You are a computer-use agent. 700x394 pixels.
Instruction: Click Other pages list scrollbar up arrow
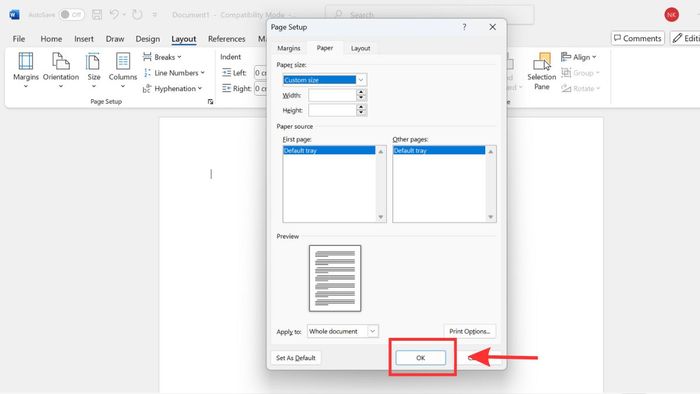pyautogui.click(x=491, y=152)
